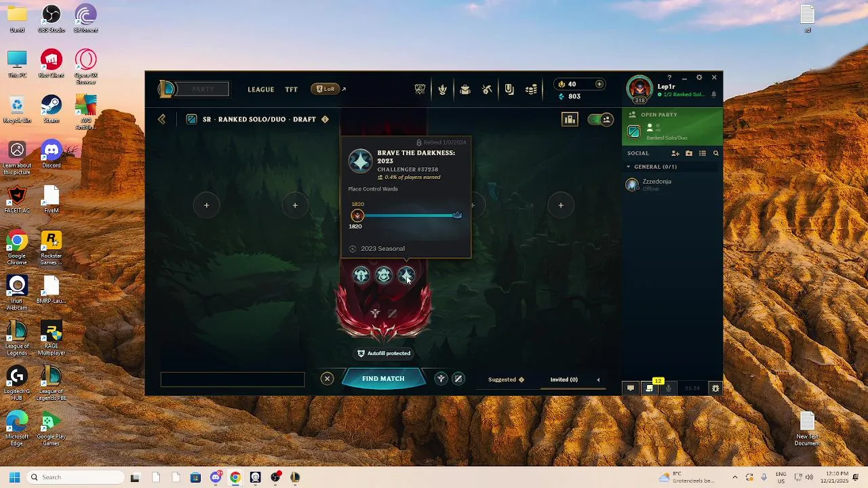868x488 pixels.
Task: Open the FACEIT AC desktop shortcut
Action: pyautogui.click(x=17, y=199)
